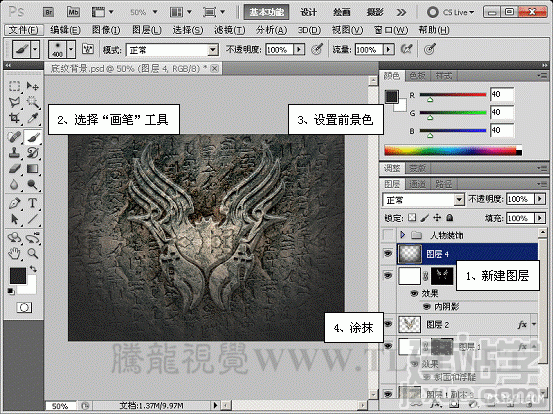The width and height of the screenshot is (553, 414).
Task: Open the brush preset picker arrow
Action: (x=71, y=49)
